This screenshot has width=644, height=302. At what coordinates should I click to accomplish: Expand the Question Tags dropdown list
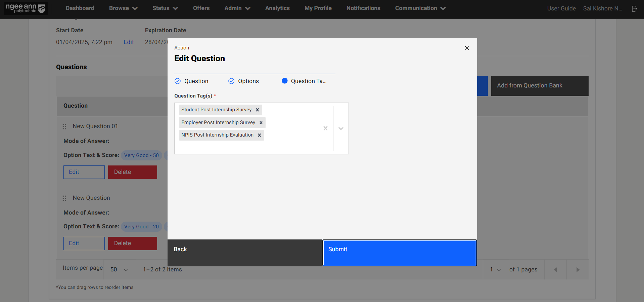(x=341, y=128)
